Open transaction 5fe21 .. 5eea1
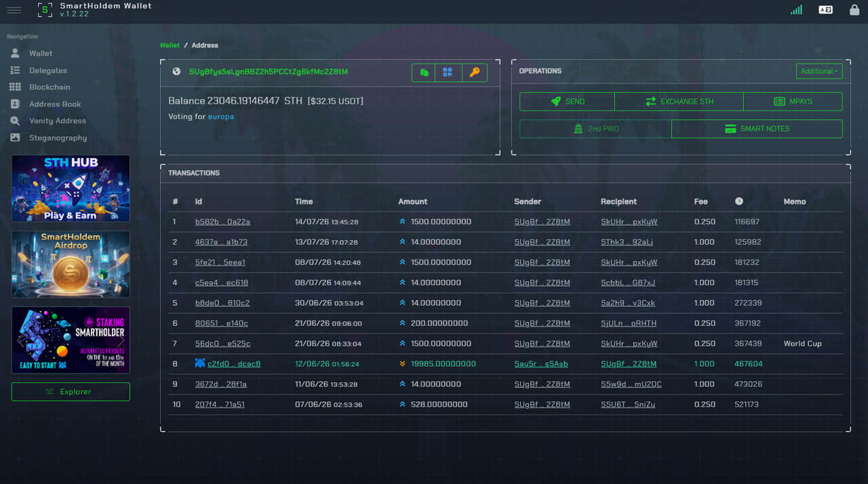 coord(220,262)
